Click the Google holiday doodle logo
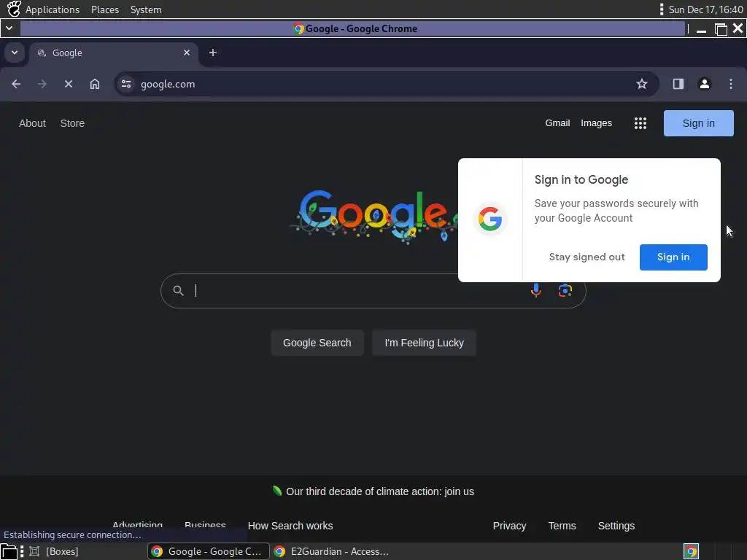Screen dimensions: 747x560 374,217
